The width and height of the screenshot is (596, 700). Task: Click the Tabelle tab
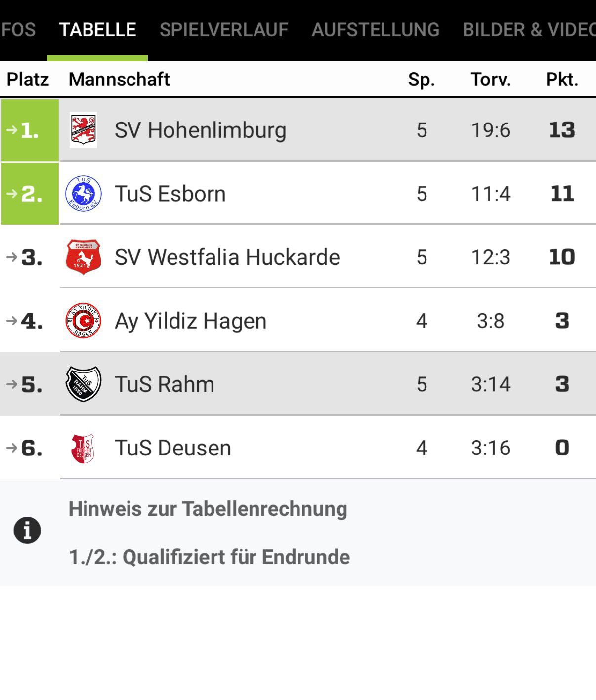point(97,30)
